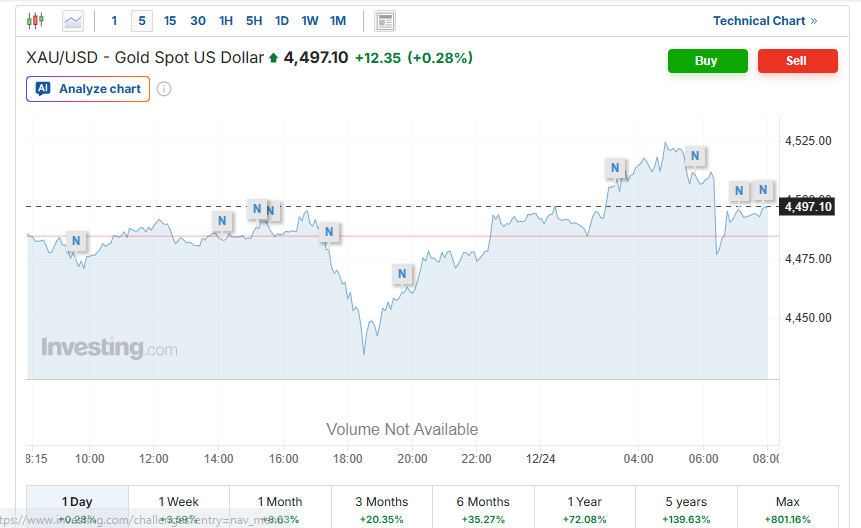Select the 1 Week range tab
This screenshot has height=528, width=861.
point(179,503)
